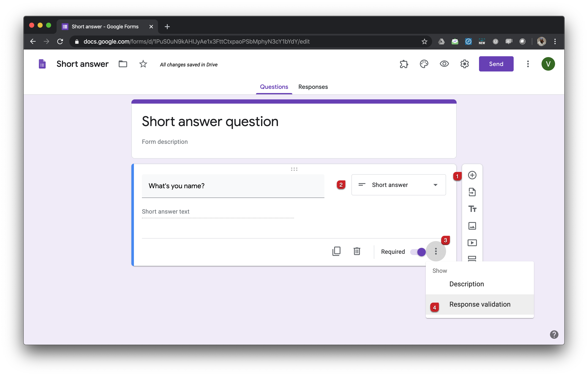588x376 pixels.
Task: Click the import questions icon
Action: click(471, 192)
